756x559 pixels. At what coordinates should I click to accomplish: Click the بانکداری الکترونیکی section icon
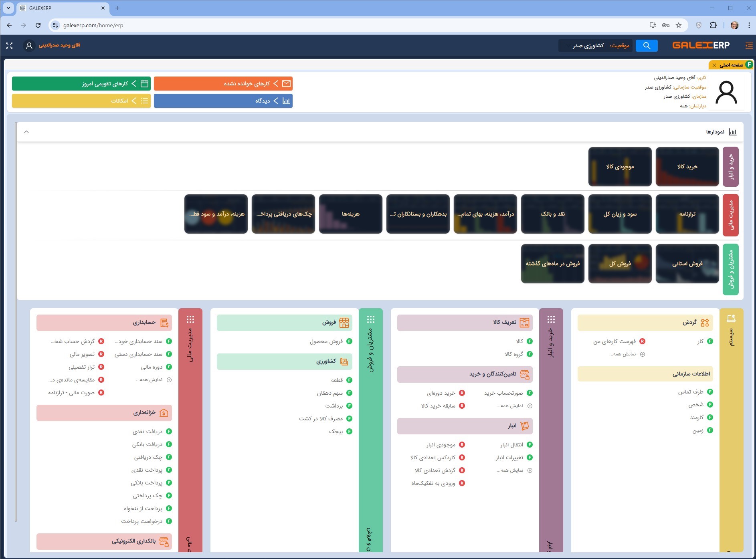(164, 541)
